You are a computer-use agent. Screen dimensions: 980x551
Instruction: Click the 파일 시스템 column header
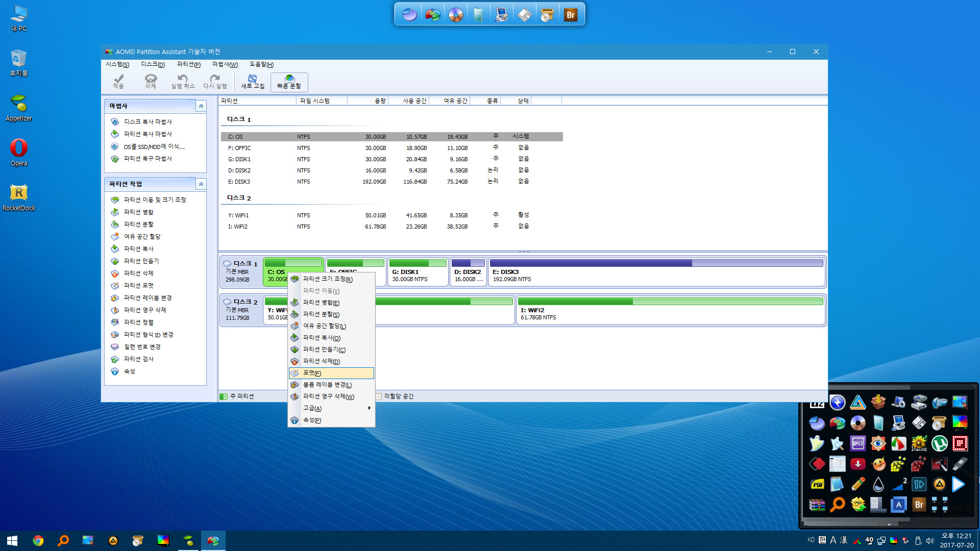[322, 101]
